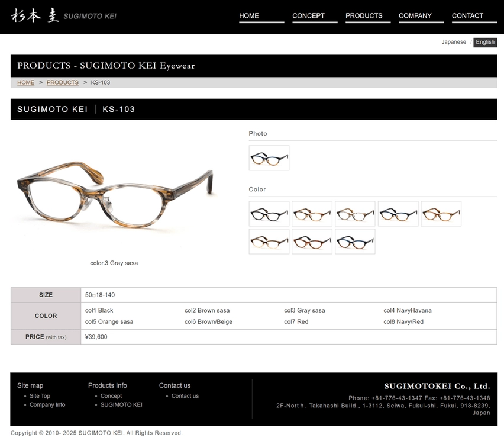Choose the third Gray sasa color thumbnail
Image resolution: width=504 pixels, height=444 pixels.
tap(355, 214)
